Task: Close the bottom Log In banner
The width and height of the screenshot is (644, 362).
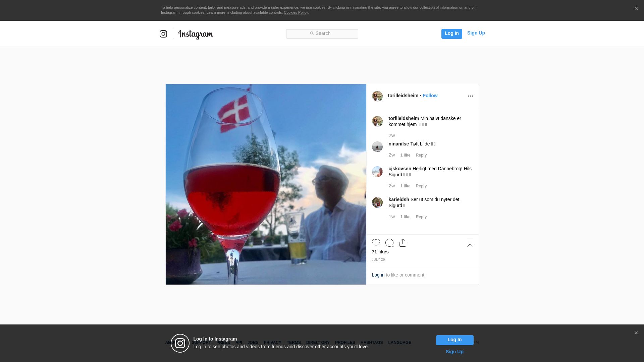Action: (x=636, y=333)
